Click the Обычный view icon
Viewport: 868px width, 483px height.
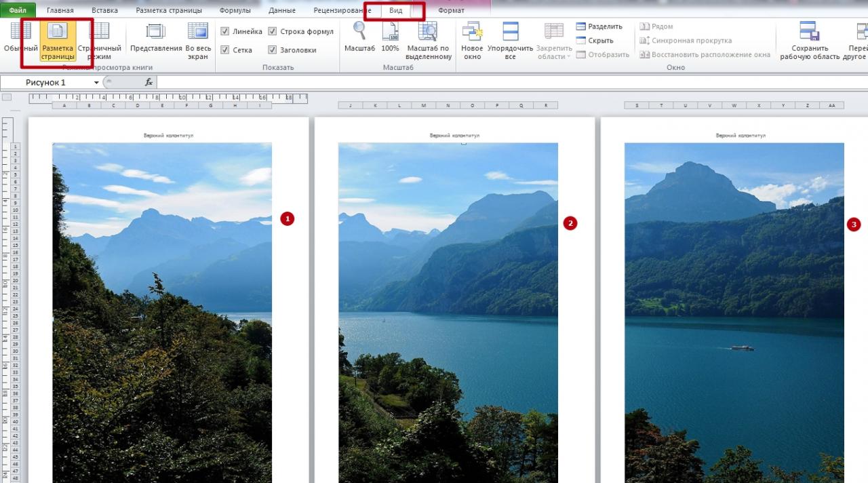(20, 32)
